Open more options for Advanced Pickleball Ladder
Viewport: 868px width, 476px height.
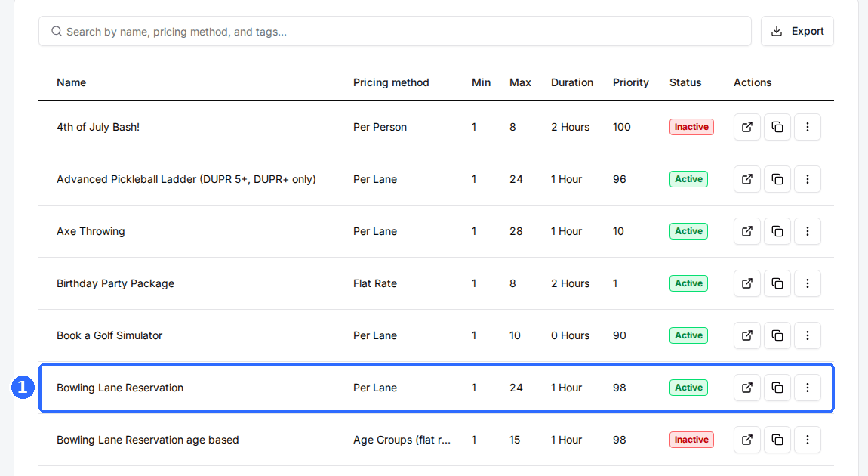(x=807, y=179)
